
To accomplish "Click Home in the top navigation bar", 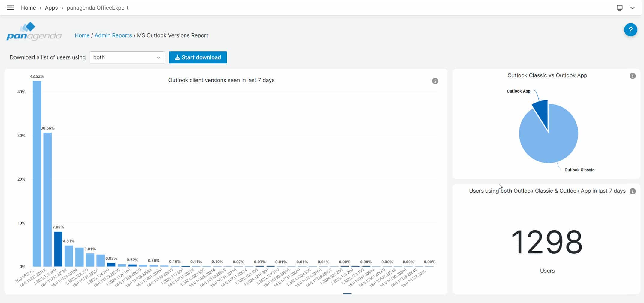I will [x=28, y=8].
